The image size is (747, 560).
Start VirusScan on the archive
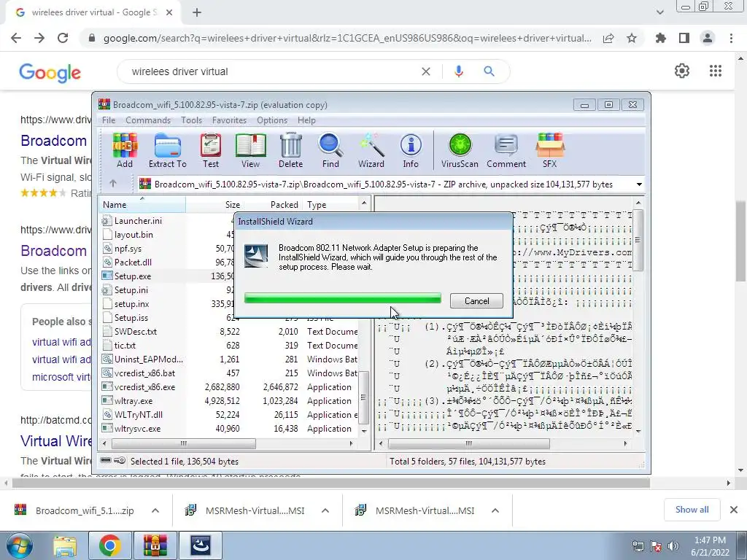(x=460, y=150)
